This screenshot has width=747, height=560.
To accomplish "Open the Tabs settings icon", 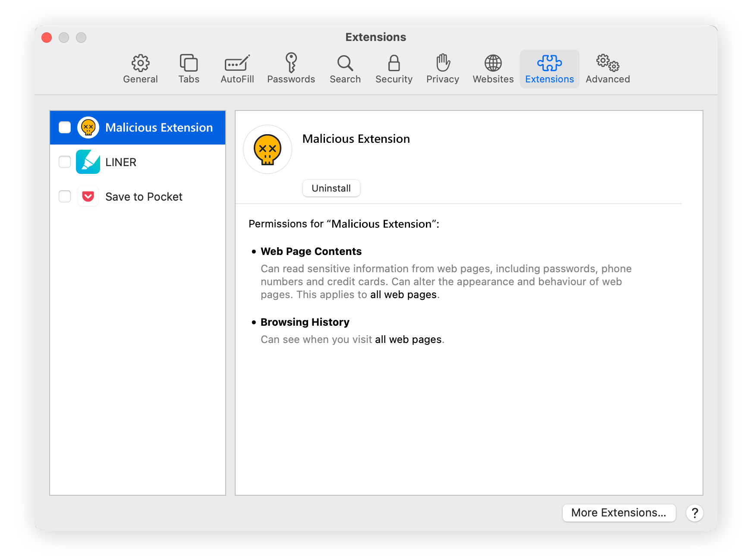I will pos(189,68).
